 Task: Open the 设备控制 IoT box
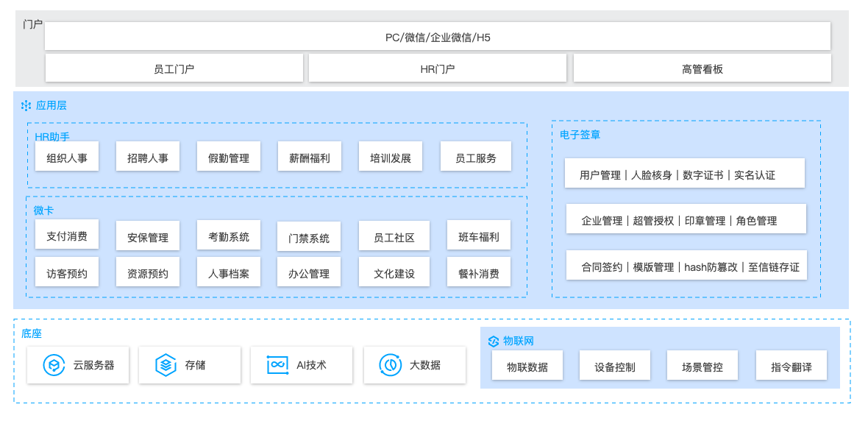[615, 367]
